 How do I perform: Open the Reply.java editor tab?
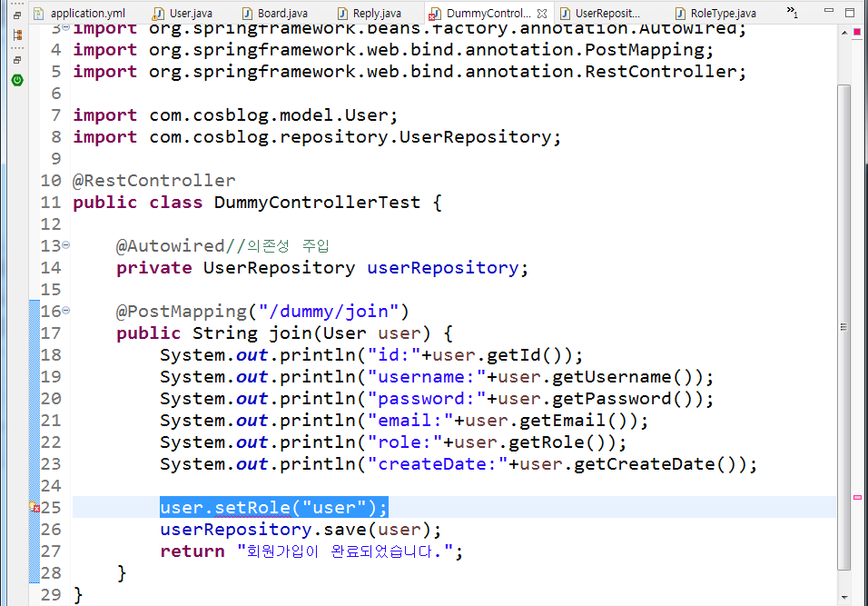370,14
